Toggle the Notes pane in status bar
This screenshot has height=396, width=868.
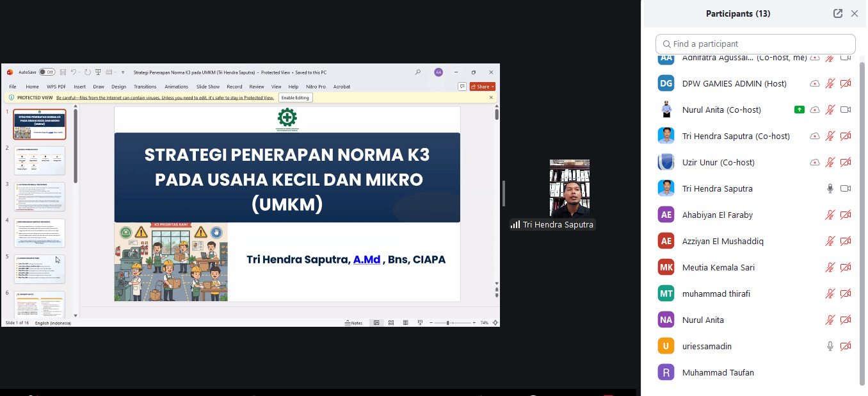(353, 323)
